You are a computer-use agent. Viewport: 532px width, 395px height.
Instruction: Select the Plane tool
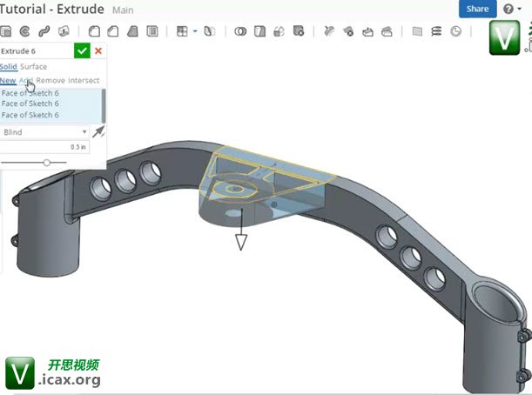(417, 31)
